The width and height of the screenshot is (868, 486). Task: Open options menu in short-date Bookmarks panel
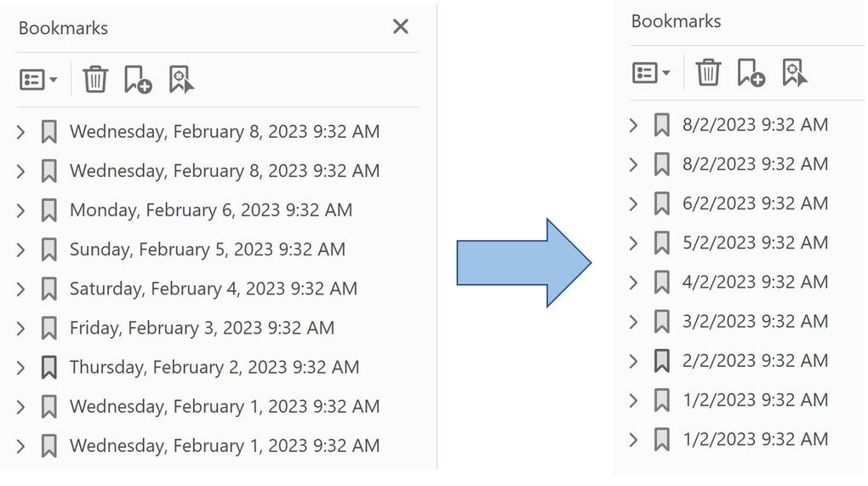pos(651,72)
